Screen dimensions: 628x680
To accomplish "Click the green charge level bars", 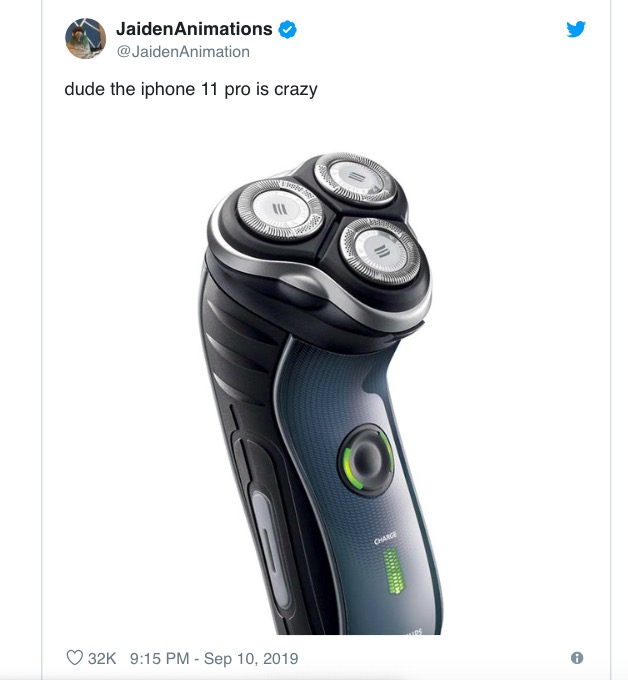I will coord(395,571).
